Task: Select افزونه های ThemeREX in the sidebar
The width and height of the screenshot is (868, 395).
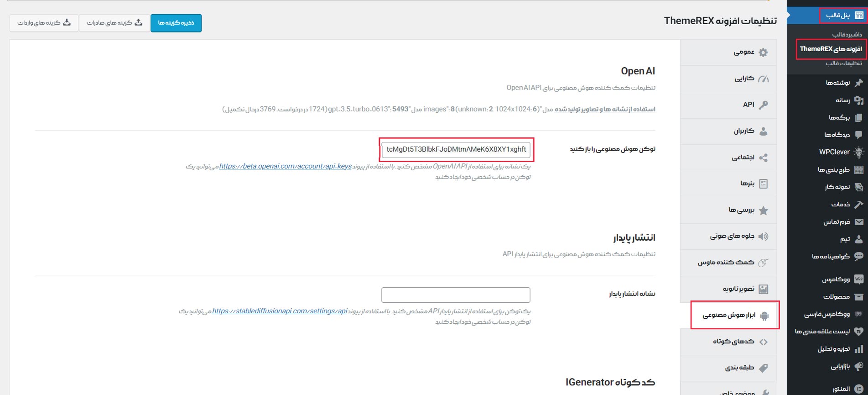Action: [831, 49]
